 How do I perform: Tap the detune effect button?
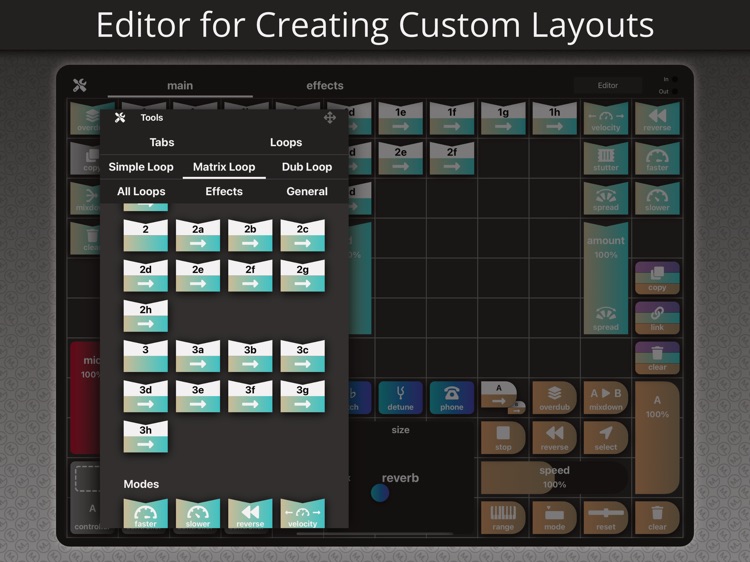pos(400,397)
